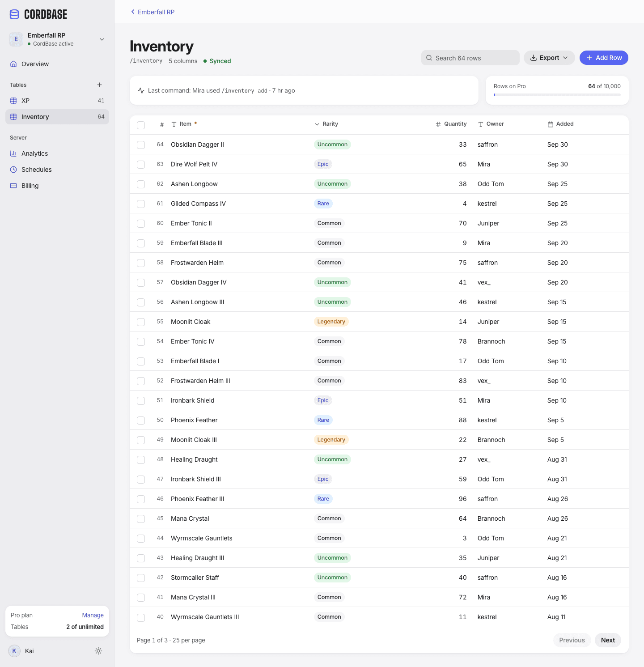Go to Analytics section
644x667 pixels.
(x=57, y=153)
